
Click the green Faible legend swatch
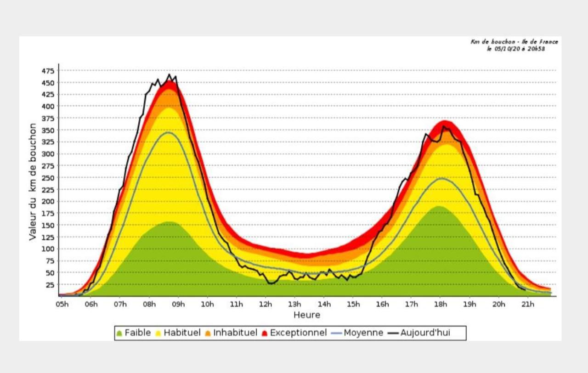119,333
